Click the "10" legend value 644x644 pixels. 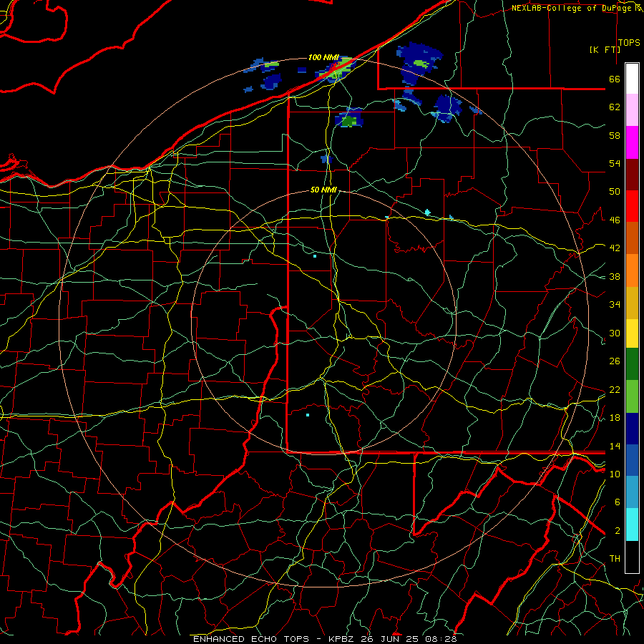click(615, 474)
